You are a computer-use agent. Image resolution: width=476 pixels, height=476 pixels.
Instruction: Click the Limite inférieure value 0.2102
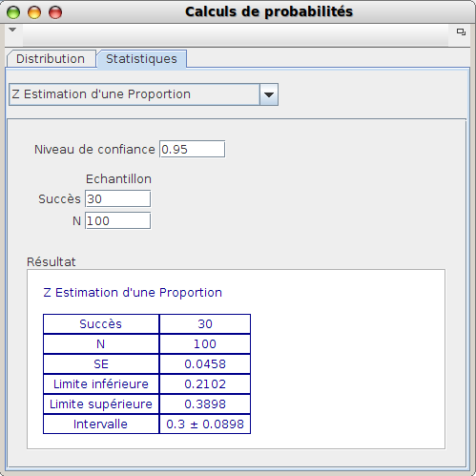pyautogui.click(x=205, y=384)
